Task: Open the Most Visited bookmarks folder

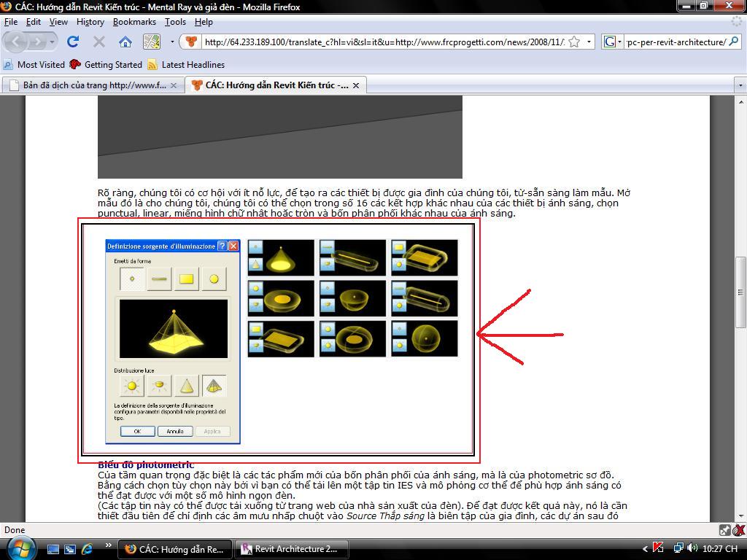Action: pyautogui.click(x=34, y=64)
